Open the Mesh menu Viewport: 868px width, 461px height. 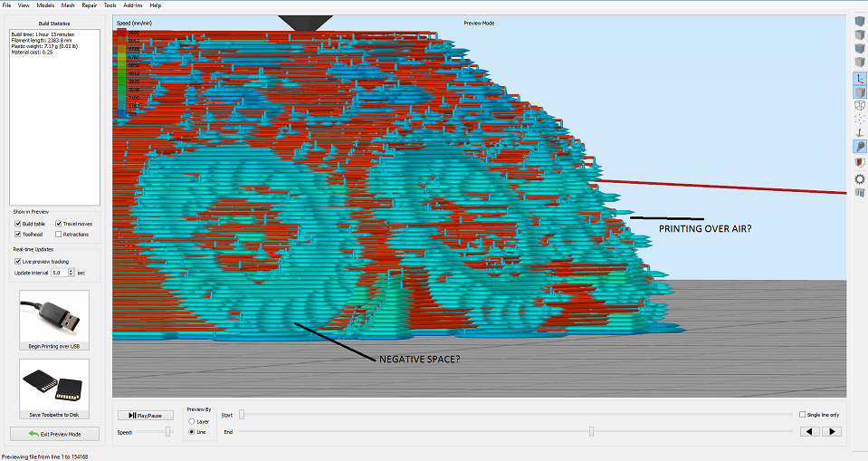68,5
